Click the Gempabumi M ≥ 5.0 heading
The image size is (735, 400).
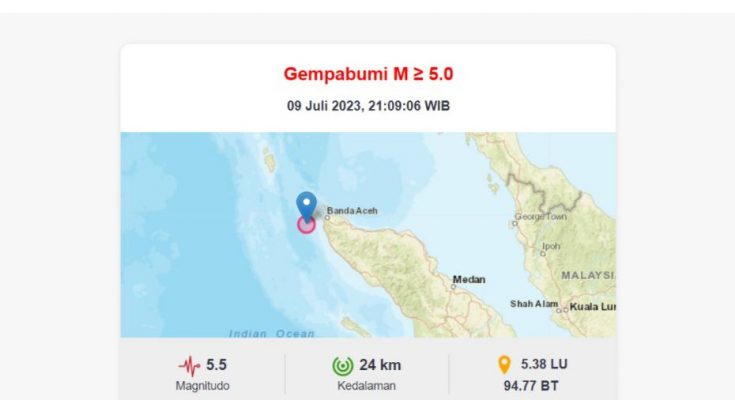(368, 74)
